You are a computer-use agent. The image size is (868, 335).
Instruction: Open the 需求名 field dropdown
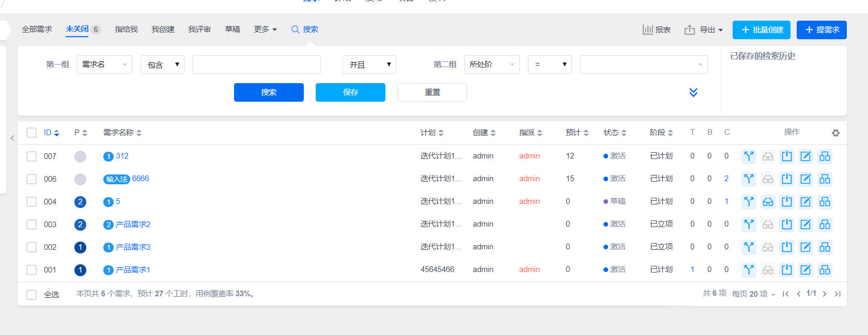click(104, 65)
